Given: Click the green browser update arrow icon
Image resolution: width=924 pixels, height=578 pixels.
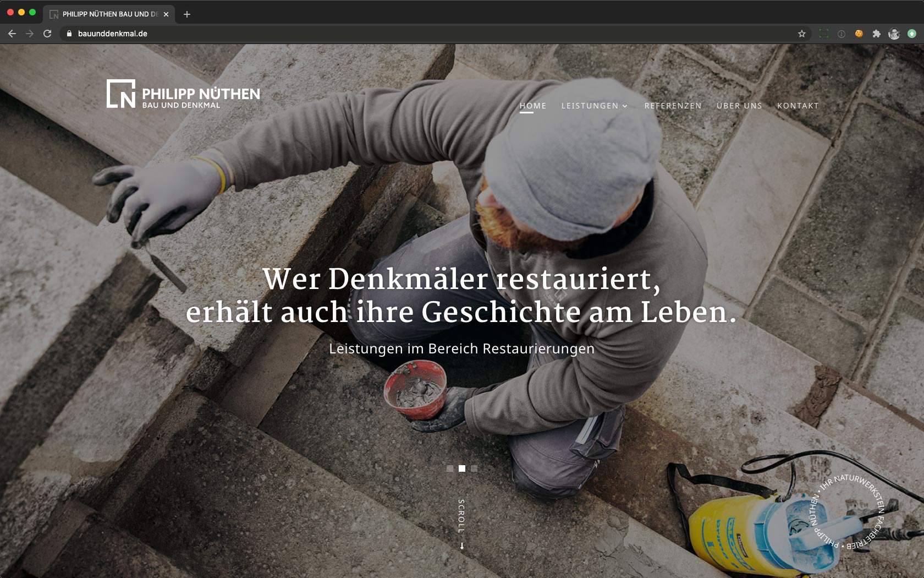Looking at the screenshot, I should pyautogui.click(x=912, y=34).
